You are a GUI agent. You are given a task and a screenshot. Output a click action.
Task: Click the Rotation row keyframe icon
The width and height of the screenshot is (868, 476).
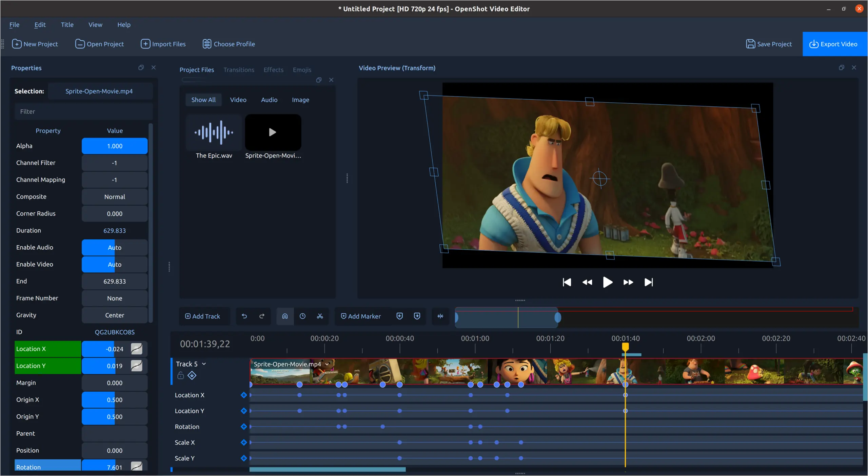pos(243,427)
